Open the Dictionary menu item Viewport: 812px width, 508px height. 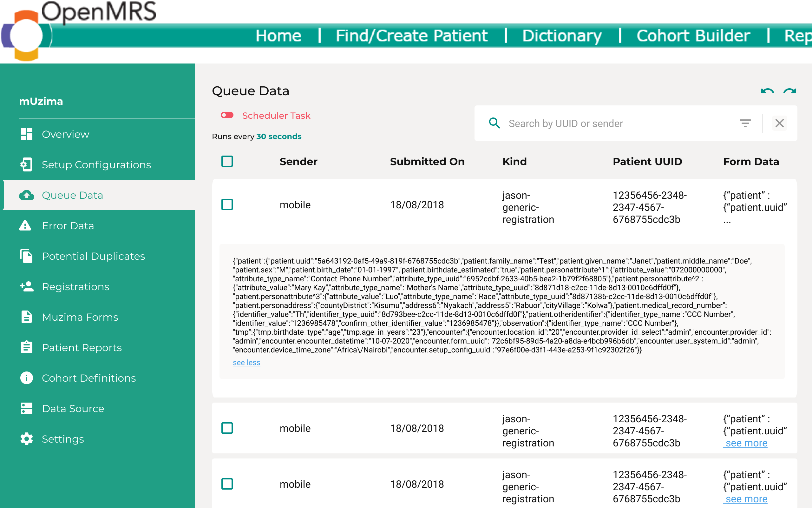562,36
